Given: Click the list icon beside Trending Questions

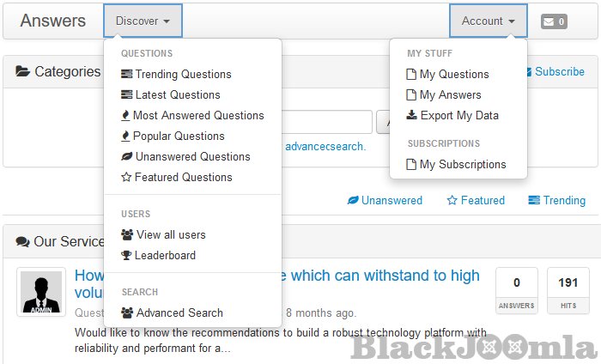Looking at the screenshot, I should coord(127,74).
